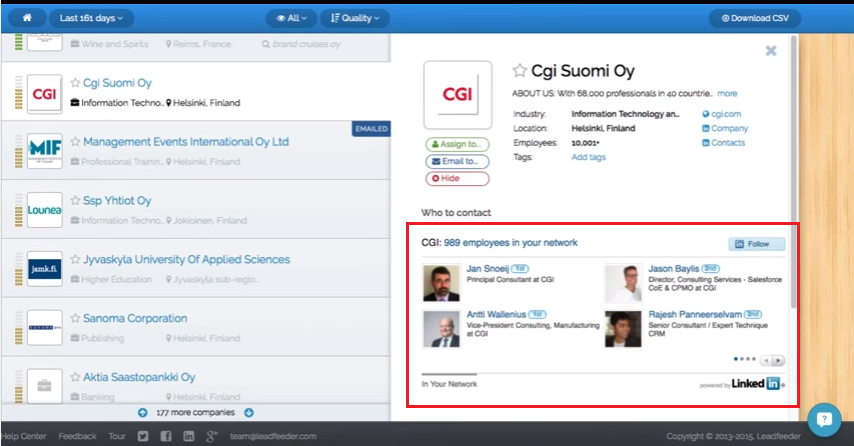Click Add tags link
The height and width of the screenshot is (446, 854).
pos(588,157)
